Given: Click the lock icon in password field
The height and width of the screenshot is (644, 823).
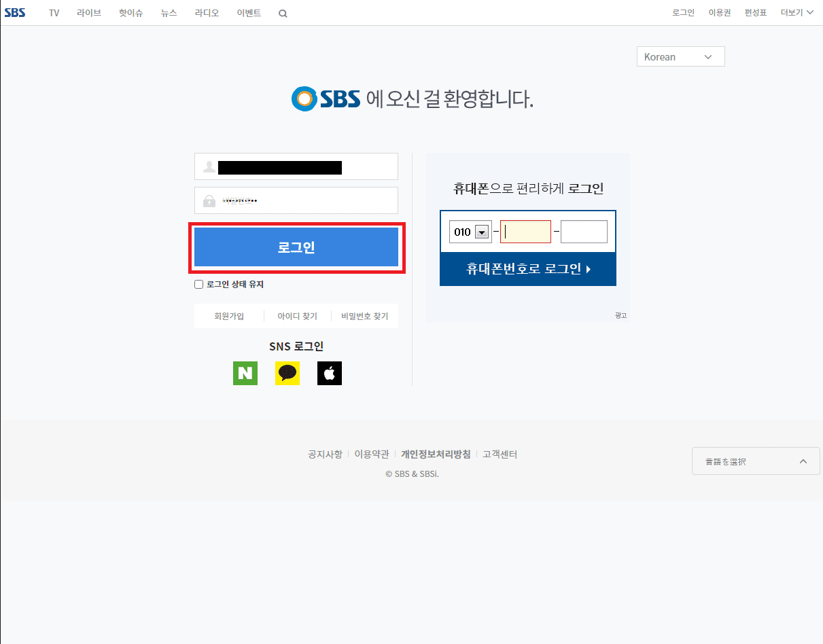Looking at the screenshot, I should tap(209, 201).
